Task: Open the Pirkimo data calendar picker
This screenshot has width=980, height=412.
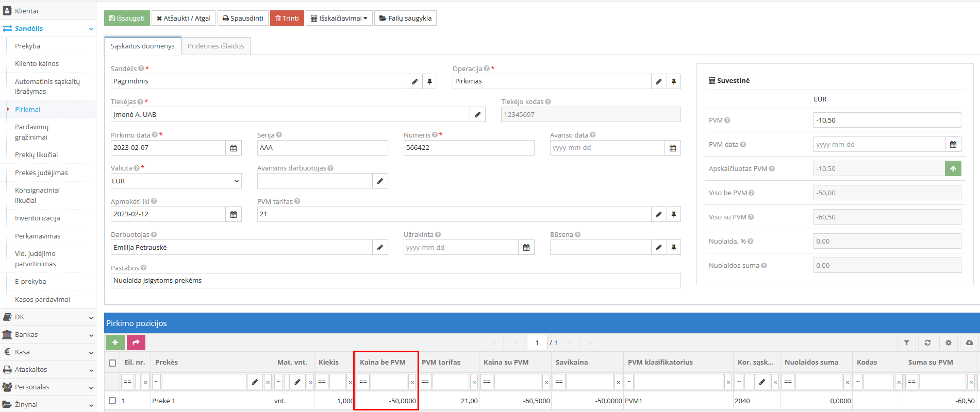Action: pyautogui.click(x=234, y=148)
